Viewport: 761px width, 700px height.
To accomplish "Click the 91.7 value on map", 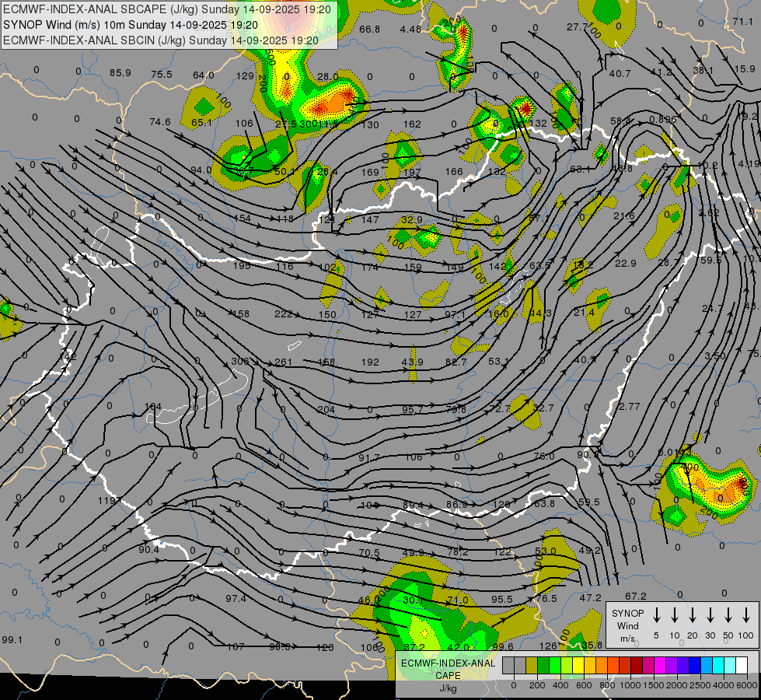I will (369, 457).
